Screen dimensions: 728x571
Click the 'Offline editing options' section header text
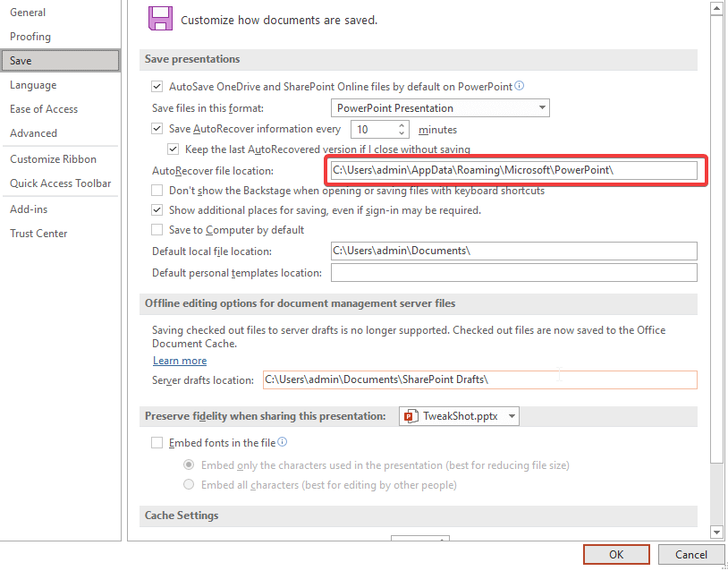click(x=300, y=303)
